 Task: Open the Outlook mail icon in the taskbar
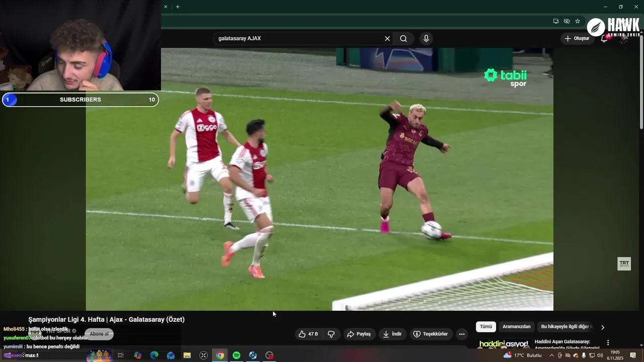click(x=171, y=355)
